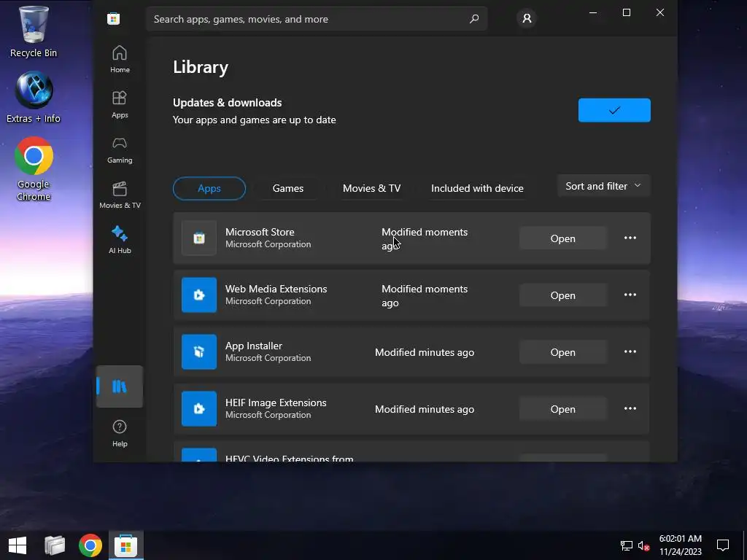Maximize the Microsoft Store window
Image resolution: width=747 pixels, height=560 pixels.
(627, 12)
